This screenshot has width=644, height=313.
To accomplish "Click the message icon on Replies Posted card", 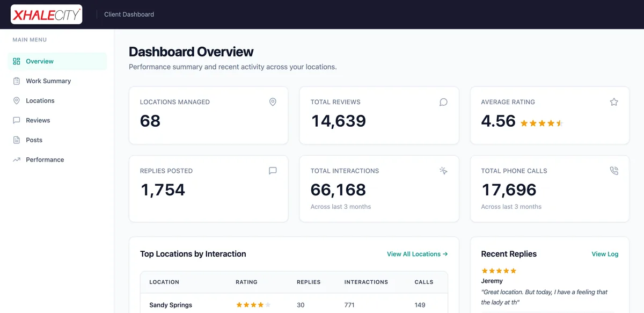I will [273, 171].
